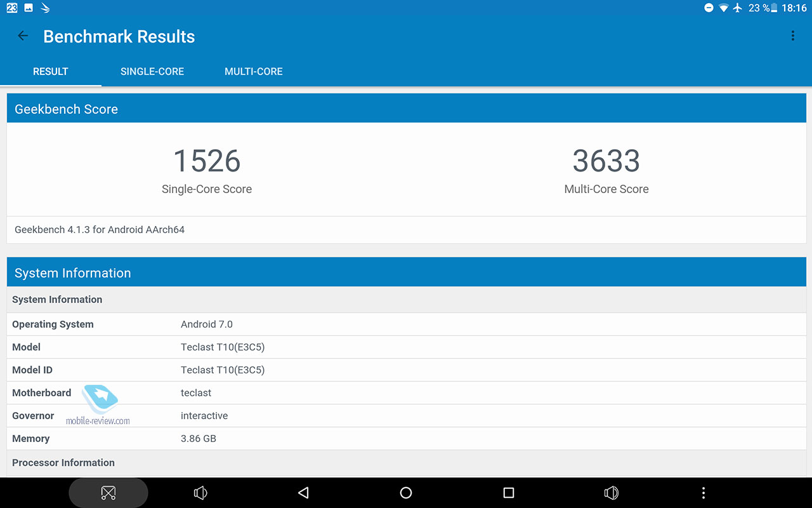Tap the airplane mode icon in status bar
This screenshot has height=508, width=812.
738,8
